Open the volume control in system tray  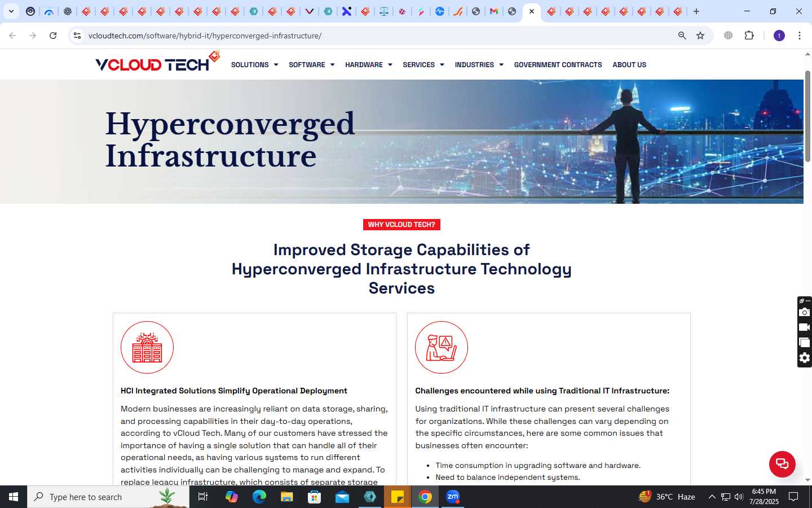739,497
